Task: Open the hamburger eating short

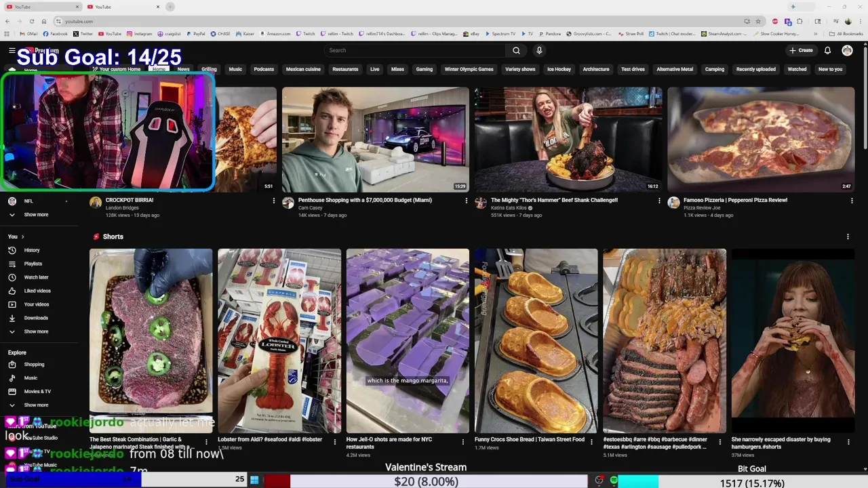Action: tap(793, 341)
